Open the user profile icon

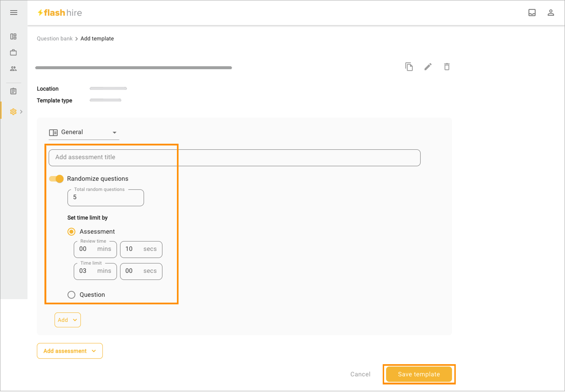pos(551,13)
